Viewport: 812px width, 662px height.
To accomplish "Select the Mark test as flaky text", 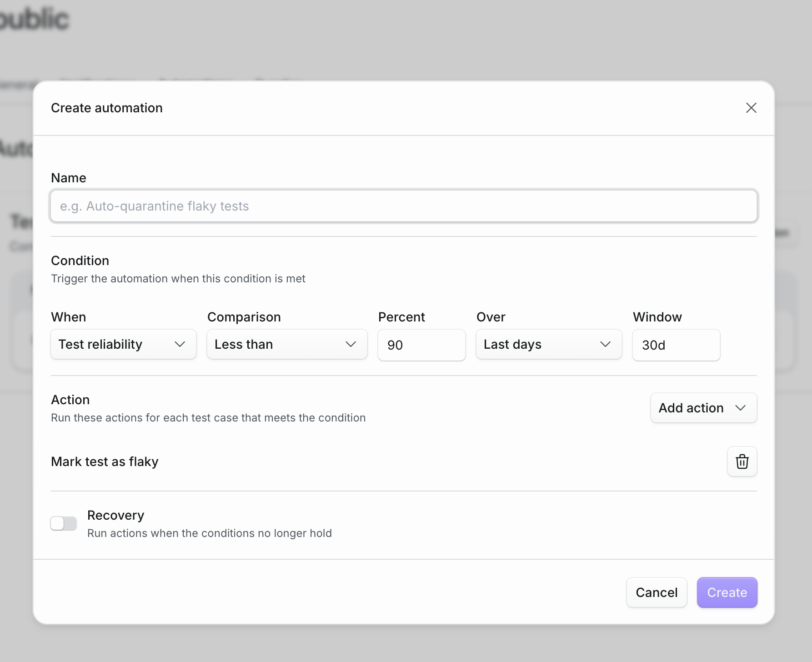I will [x=105, y=461].
